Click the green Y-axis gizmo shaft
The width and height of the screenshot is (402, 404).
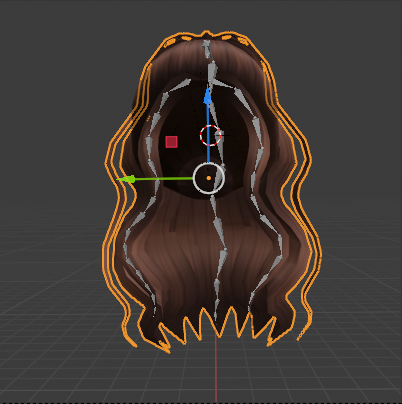point(164,179)
